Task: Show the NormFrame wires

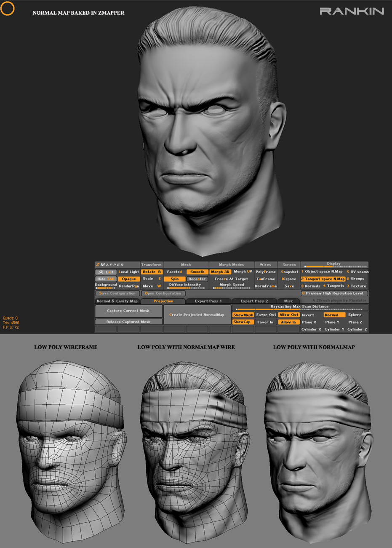Action: point(266,286)
